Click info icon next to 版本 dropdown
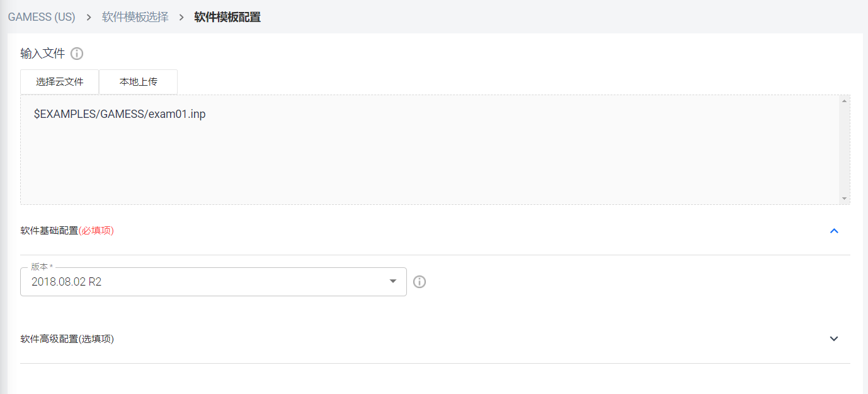868x394 pixels. (x=420, y=282)
